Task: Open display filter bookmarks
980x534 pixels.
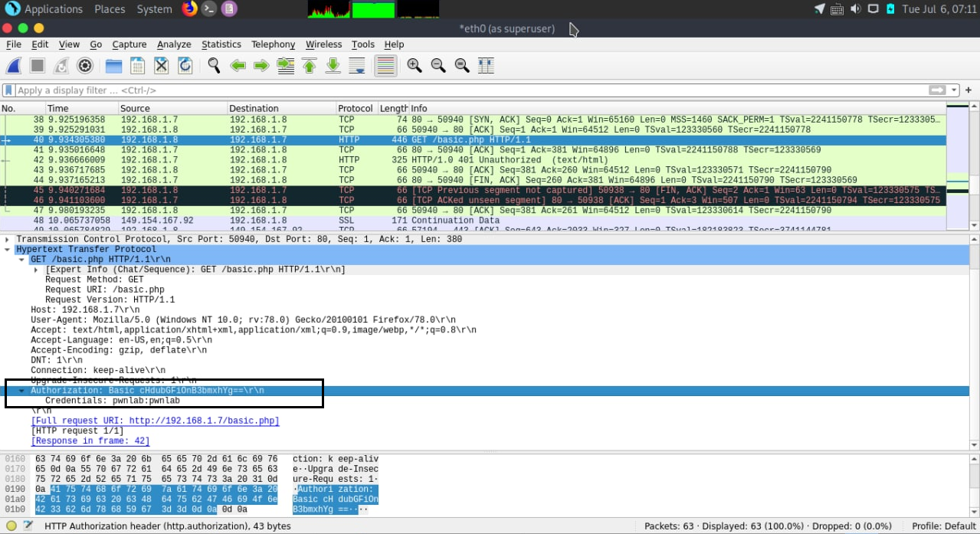Action: pyautogui.click(x=8, y=90)
